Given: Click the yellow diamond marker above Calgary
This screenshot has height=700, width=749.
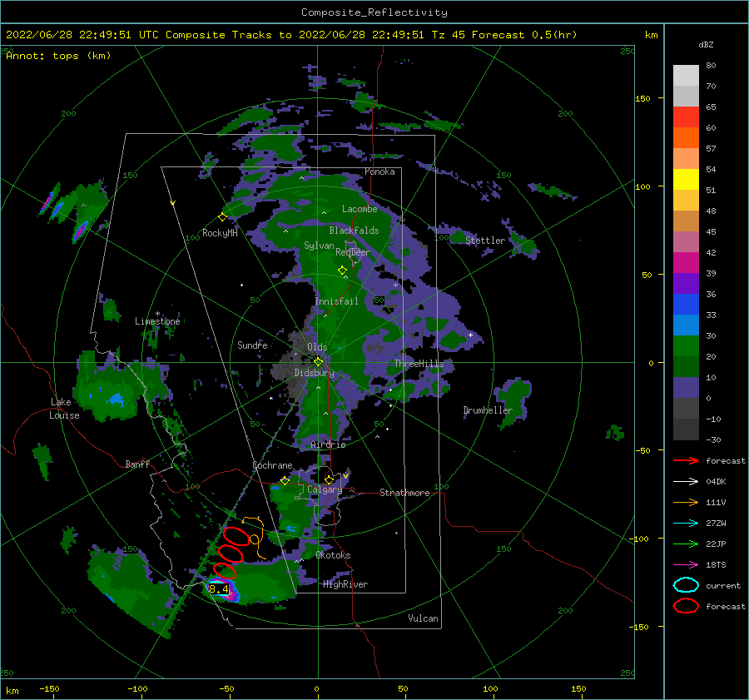Looking at the screenshot, I should [x=329, y=479].
